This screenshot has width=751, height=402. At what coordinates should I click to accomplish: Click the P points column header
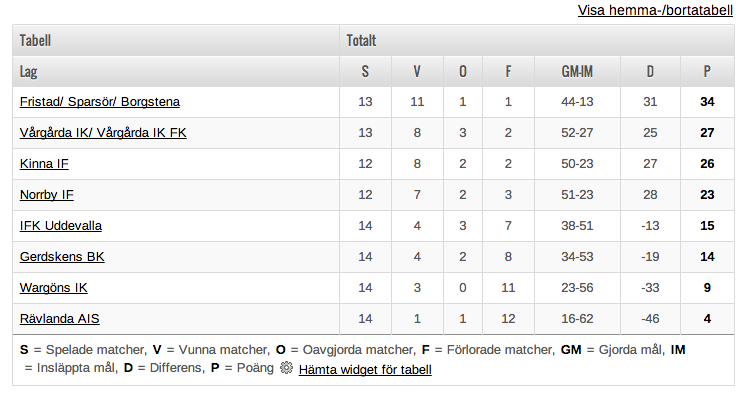point(707,71)
